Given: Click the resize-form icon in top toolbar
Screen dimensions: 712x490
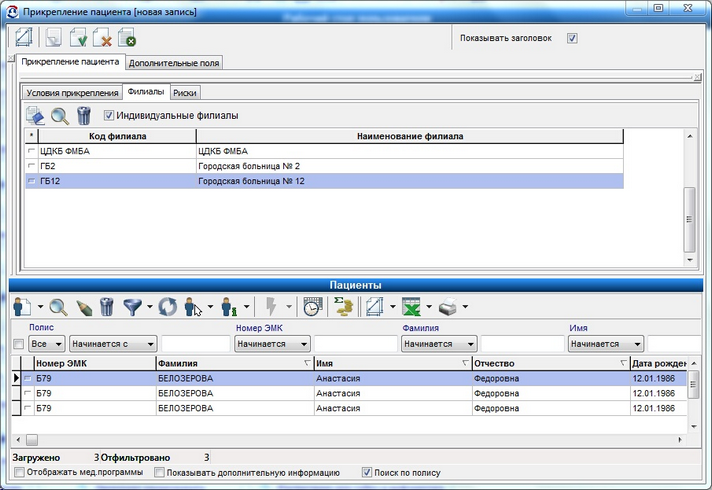Looking at the screenshot, I should coord(24,38).
